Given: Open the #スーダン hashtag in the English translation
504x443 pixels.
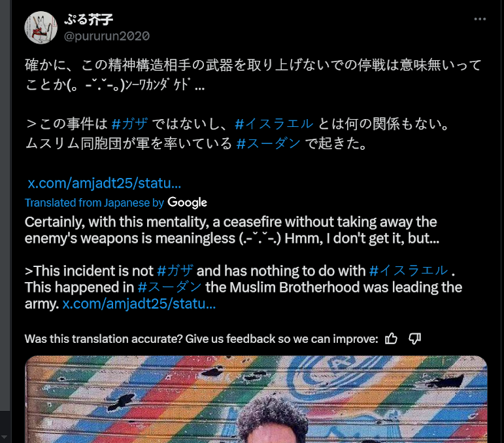Looking at the screenshot, I should point(170,287).
